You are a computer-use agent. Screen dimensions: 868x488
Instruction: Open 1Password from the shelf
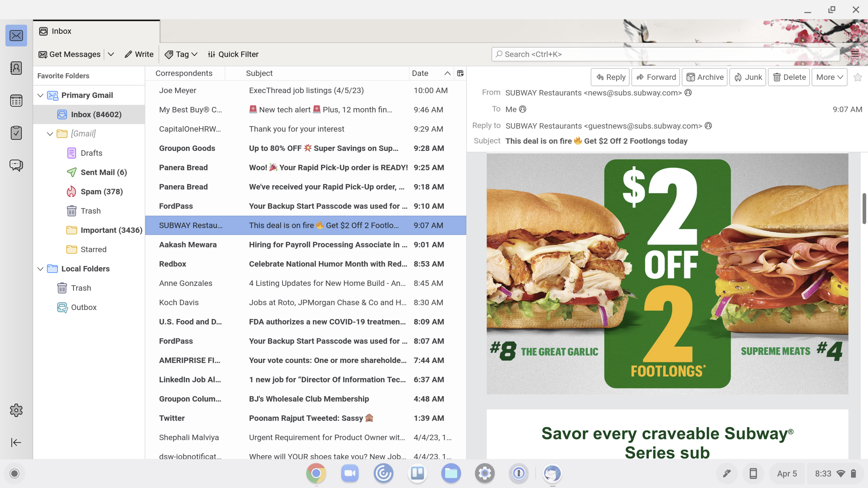pyautogui.click(x=519, y=473)
